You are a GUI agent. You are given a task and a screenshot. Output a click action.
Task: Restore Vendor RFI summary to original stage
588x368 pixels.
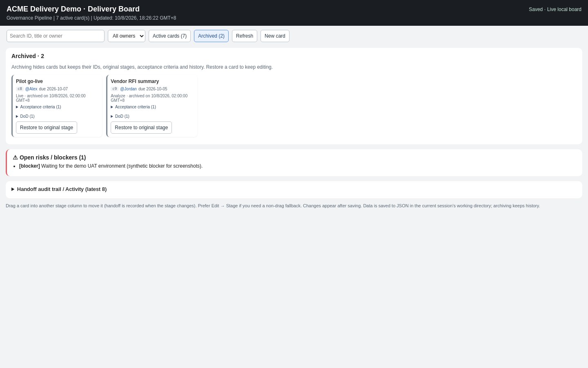pos(141,128)
